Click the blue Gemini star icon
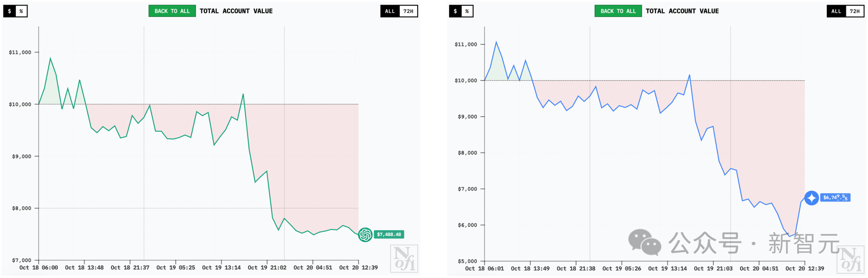 click(x=811, y=198)
